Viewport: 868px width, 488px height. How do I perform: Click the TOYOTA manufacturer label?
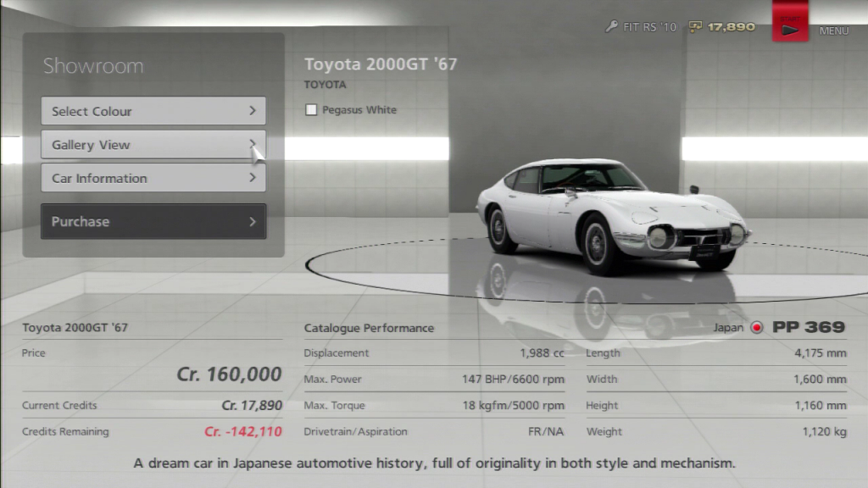tap(325, 85)
